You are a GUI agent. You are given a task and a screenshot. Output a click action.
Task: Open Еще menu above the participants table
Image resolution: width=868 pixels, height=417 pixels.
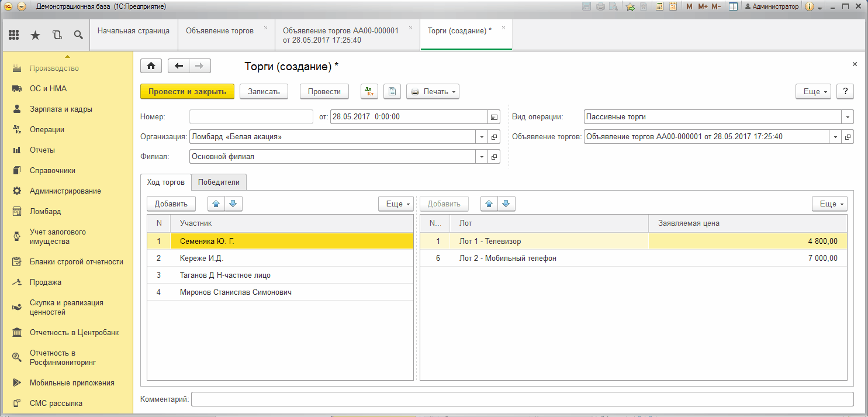pos(396,204)
